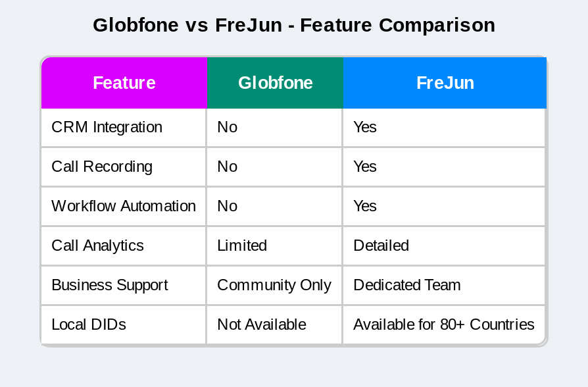Click the Workflow Automation cell
588x387 pixels.
(x=124, y=206)
